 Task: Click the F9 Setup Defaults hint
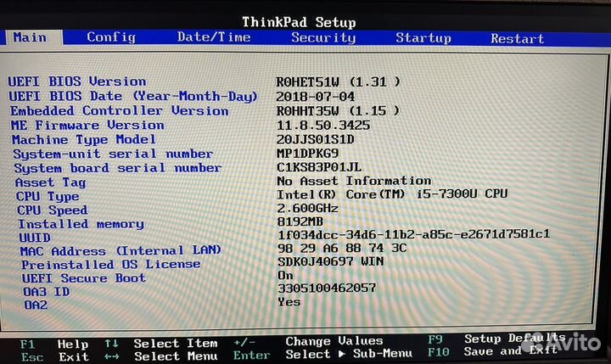pos(496,339)
